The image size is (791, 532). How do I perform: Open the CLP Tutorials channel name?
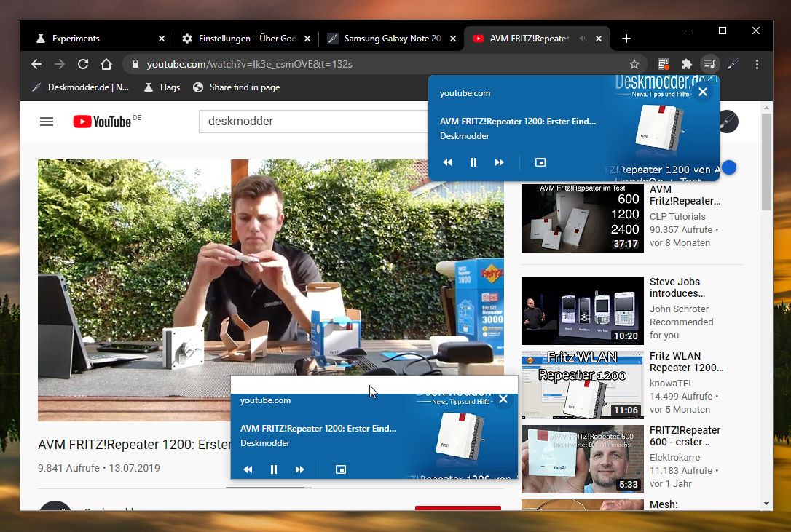pyautogui.click(x=677, y=216)
